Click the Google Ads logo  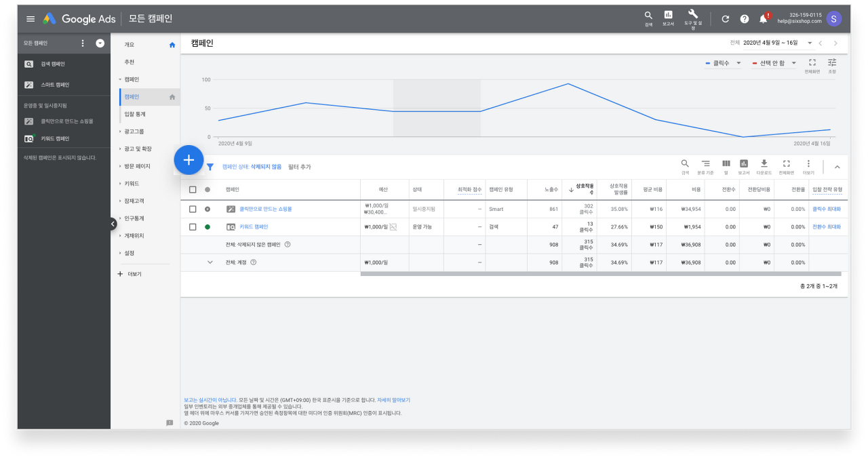point(79,19)
